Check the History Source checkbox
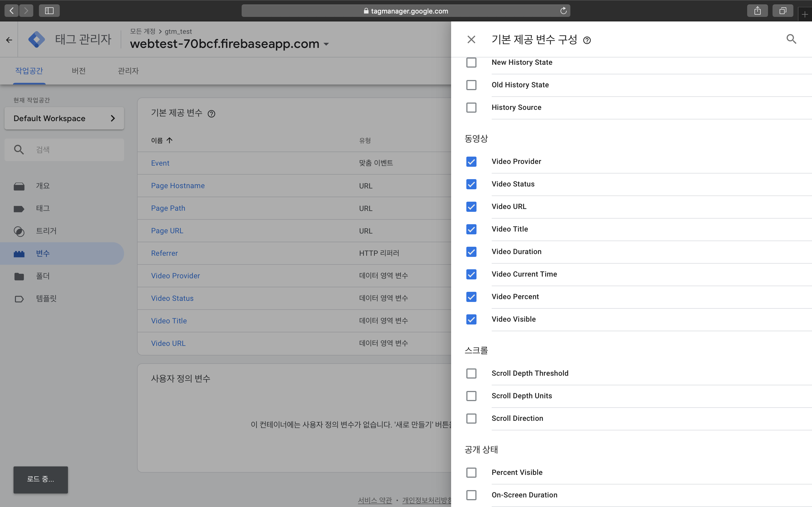Image resolution: width=812 pixels, height=507 pixels. (471, 107)
